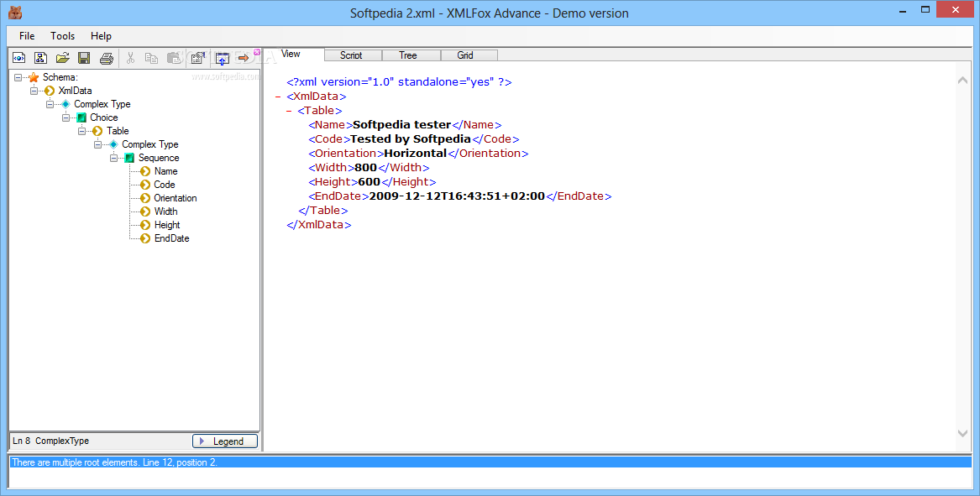Image resolution: width=980 pixels, height=496 pixels.
Task: Collapse the XmlData tree node
Action: [x=34, y=91]
